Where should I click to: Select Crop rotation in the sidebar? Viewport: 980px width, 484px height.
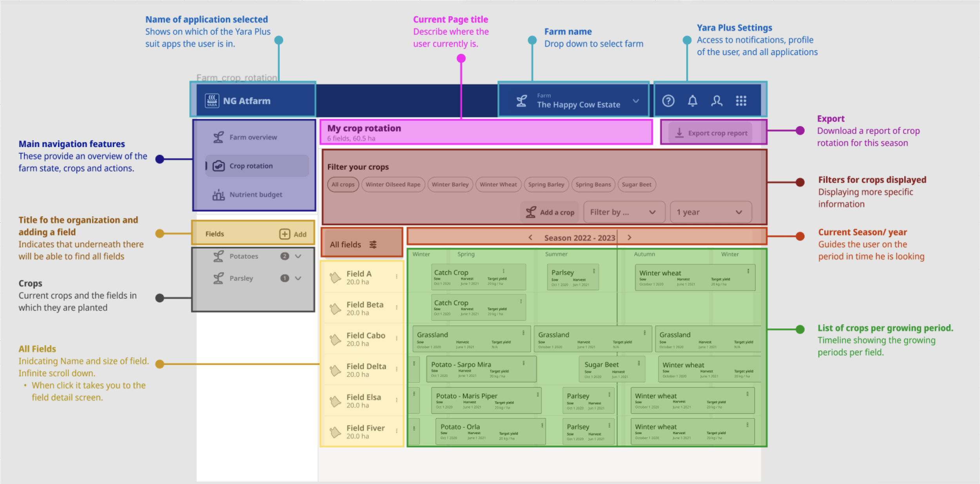pos(257,166)
